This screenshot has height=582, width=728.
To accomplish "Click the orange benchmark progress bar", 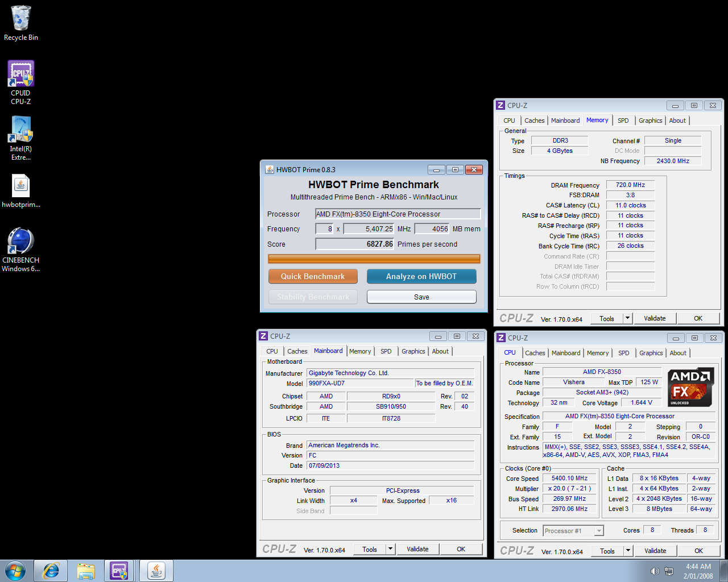I will tap(374, 259).
